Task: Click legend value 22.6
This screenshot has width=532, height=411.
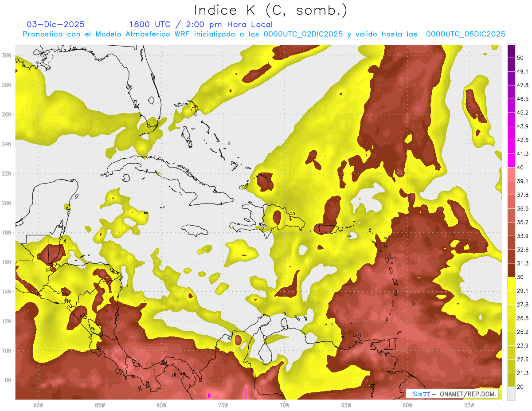Action: click(x=522, y=360)
